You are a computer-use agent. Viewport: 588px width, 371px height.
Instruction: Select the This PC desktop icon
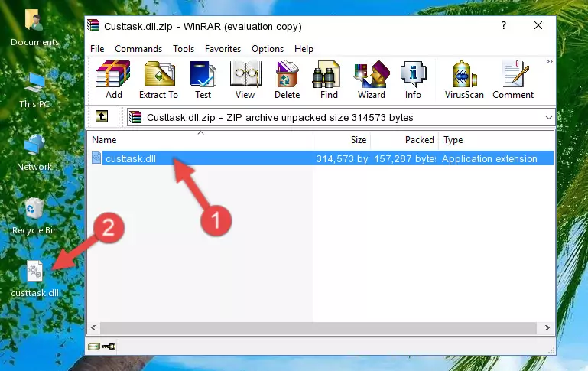[x=34, y=90]
